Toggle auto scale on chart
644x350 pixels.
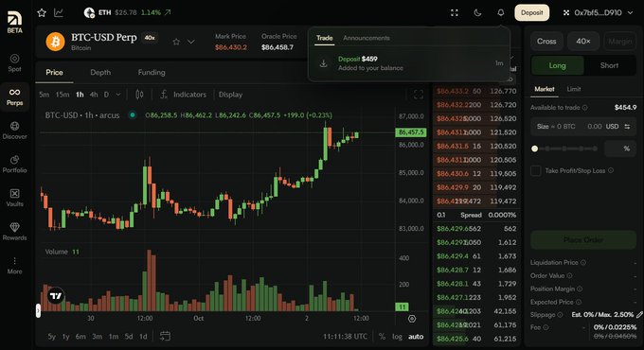click(416, 337)
